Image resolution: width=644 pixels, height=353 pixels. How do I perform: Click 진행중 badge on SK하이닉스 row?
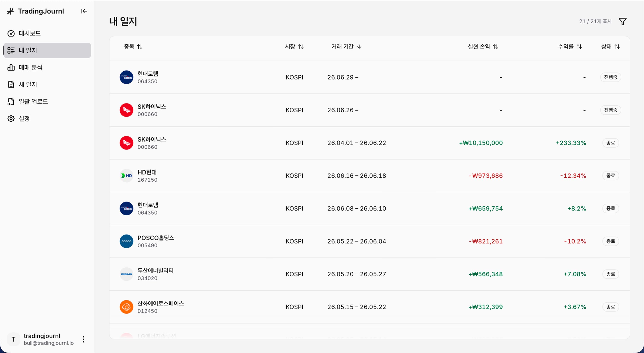point(611,110)
